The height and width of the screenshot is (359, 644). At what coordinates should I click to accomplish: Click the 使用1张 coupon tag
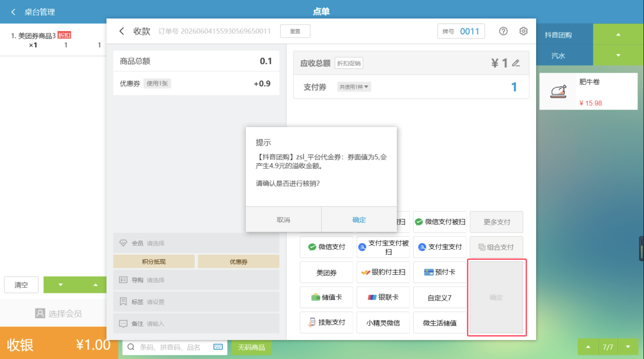pos(157,83)
